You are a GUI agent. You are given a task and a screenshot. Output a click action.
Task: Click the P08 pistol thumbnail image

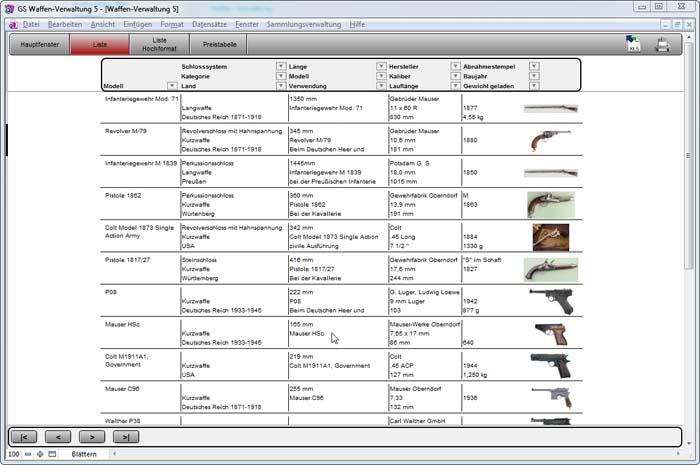click(550, 300)
